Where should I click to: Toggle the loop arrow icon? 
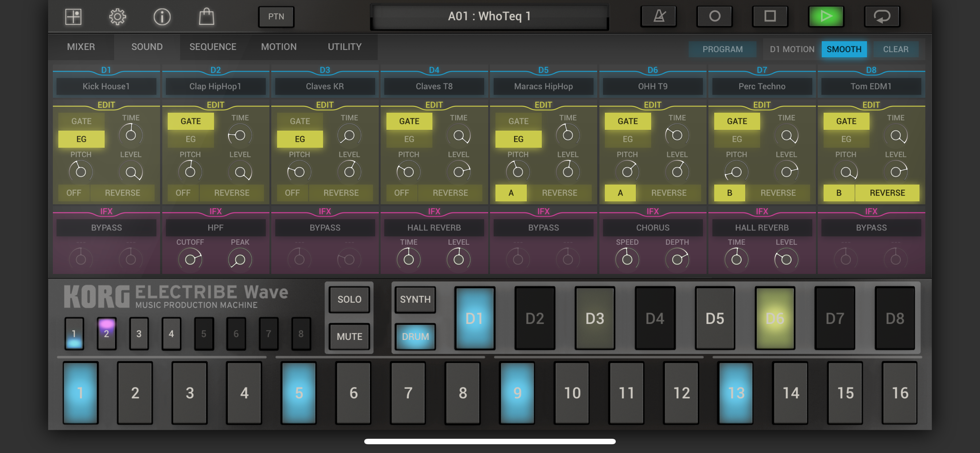(x=882, y=16)
